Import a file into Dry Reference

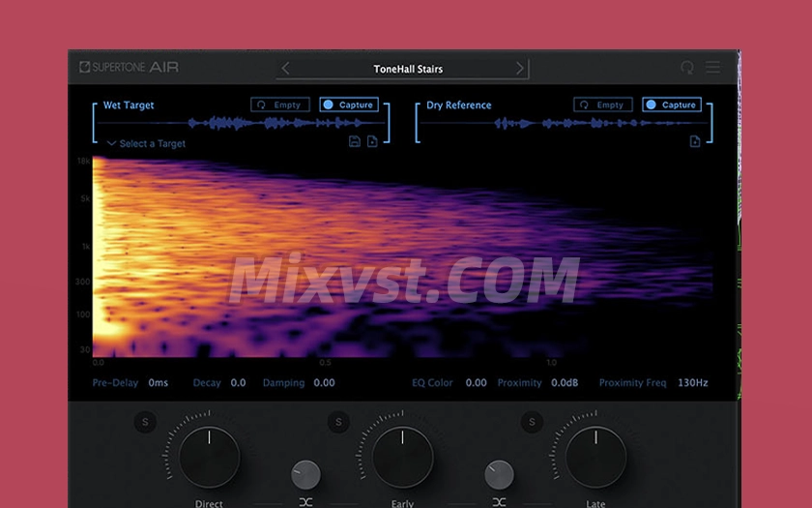click(x=695, y=141)
